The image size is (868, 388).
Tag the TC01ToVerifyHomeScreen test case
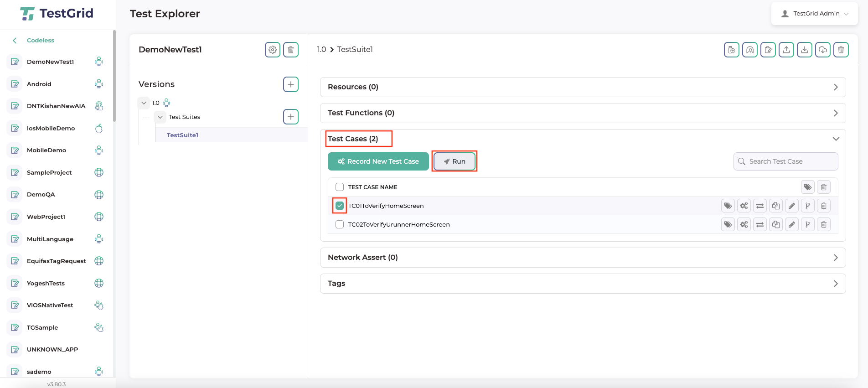point(728,206)
